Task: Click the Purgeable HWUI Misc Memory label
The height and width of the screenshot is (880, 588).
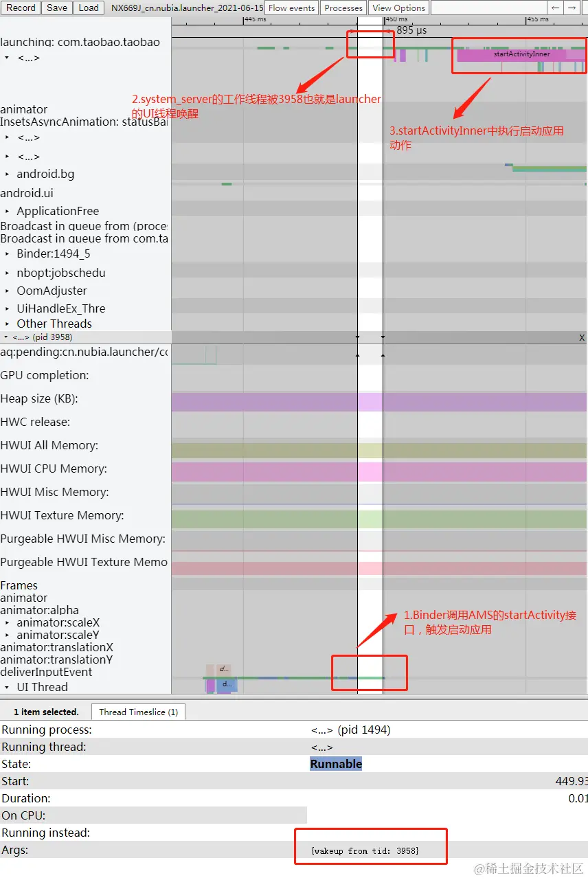Action: coord(82,539)
